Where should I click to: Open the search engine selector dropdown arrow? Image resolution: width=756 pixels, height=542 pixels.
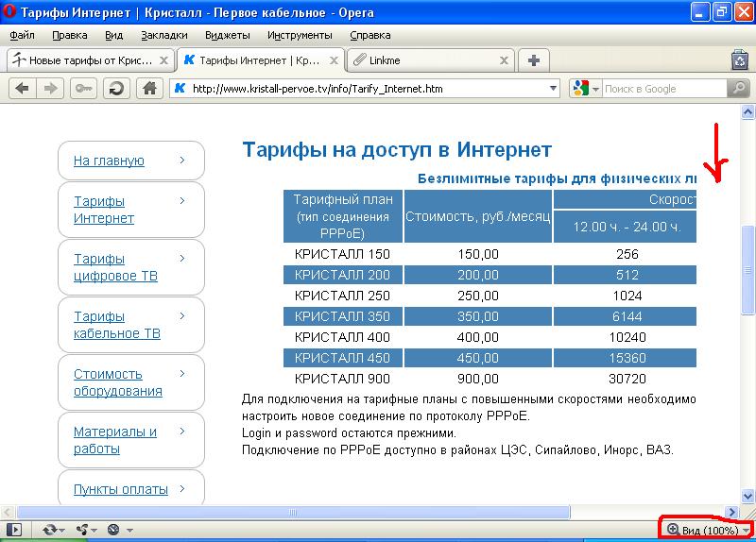tap(595, 89)
